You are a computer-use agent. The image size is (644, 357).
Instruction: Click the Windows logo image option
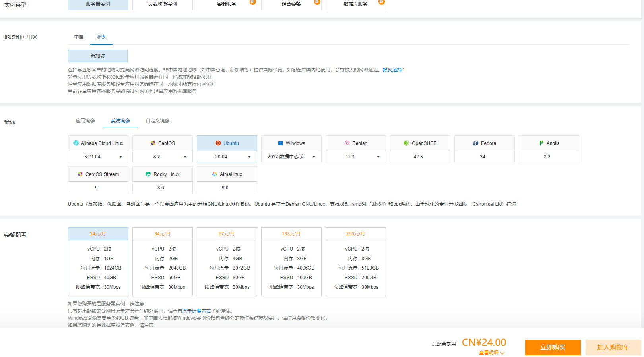(x=280, y=143)
